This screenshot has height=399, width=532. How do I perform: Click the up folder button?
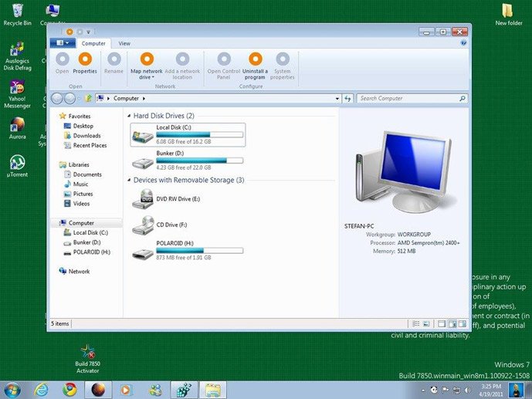88,98
